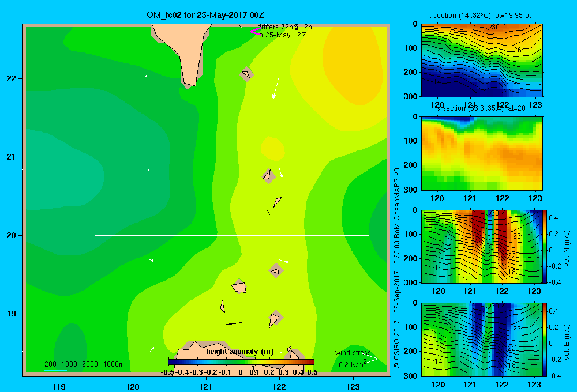Image resolution: width=577 pixels, height=392 pixels.
Task: Click the "vel. N (m/s)" axis label
Action: pos(567,248)
